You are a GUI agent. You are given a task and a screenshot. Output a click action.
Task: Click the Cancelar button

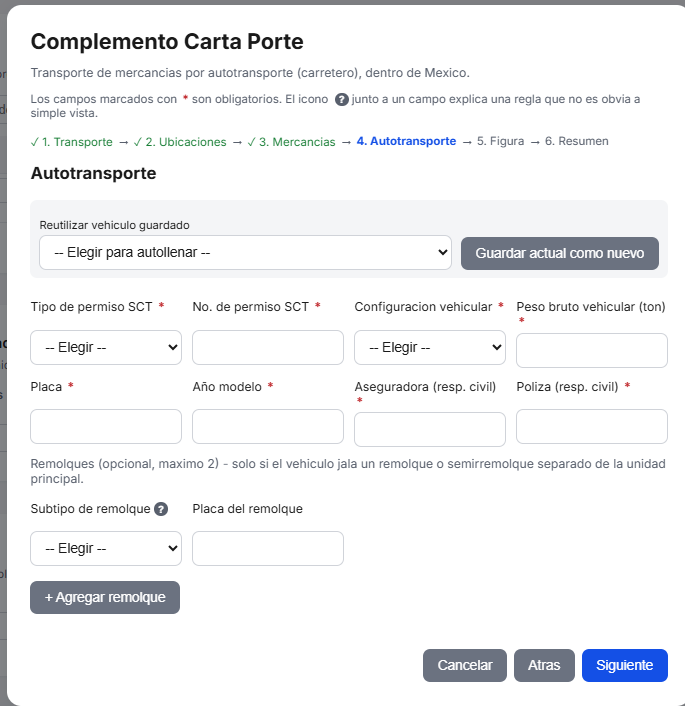[x=465, y=665]
